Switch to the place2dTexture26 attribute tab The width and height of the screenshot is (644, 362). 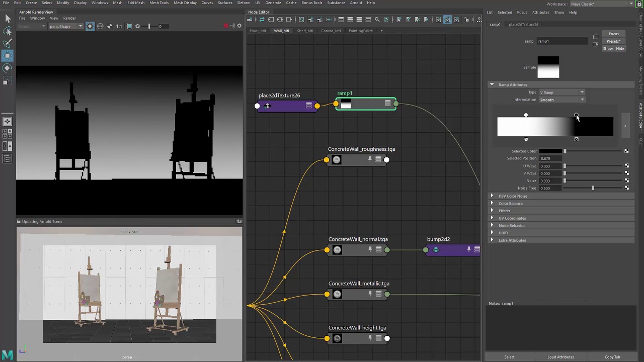click(x=523, y=24)
